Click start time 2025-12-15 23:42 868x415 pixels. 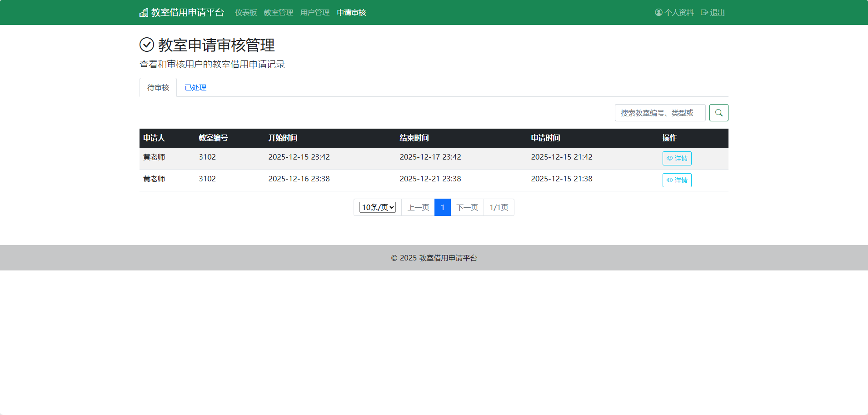pyautogui.click(x=299, y=157)
